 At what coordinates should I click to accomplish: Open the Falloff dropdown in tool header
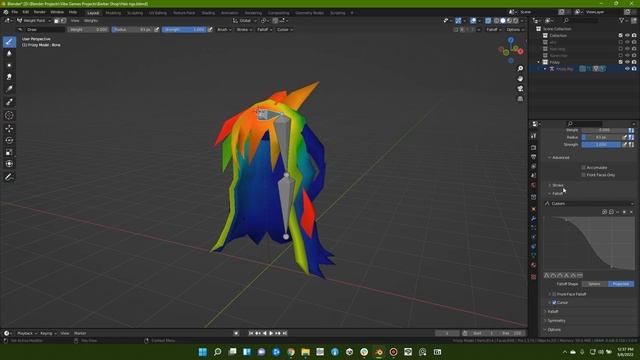coord(264,30)
